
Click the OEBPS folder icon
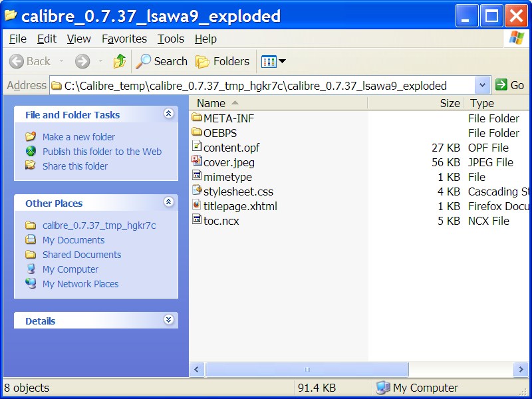(197, 132)
